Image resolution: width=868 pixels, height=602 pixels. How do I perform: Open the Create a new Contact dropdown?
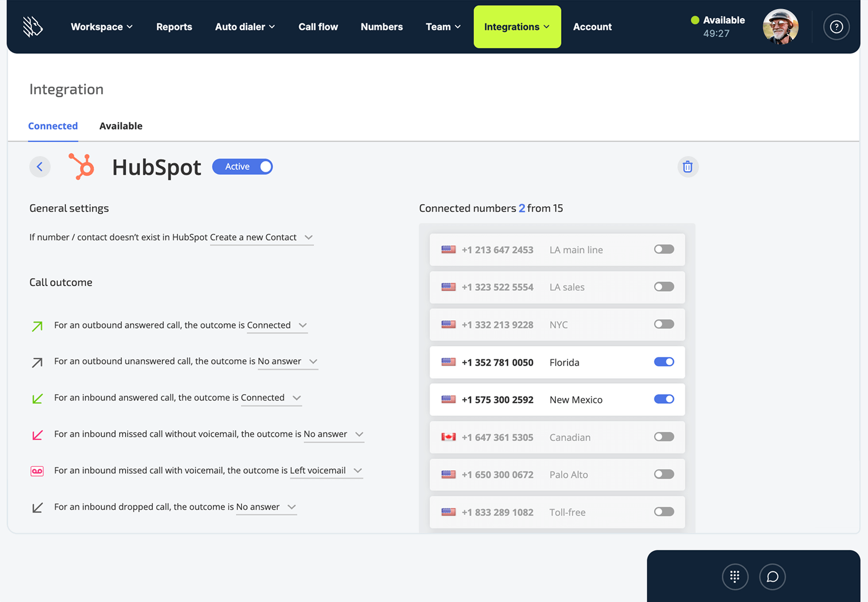261,237
